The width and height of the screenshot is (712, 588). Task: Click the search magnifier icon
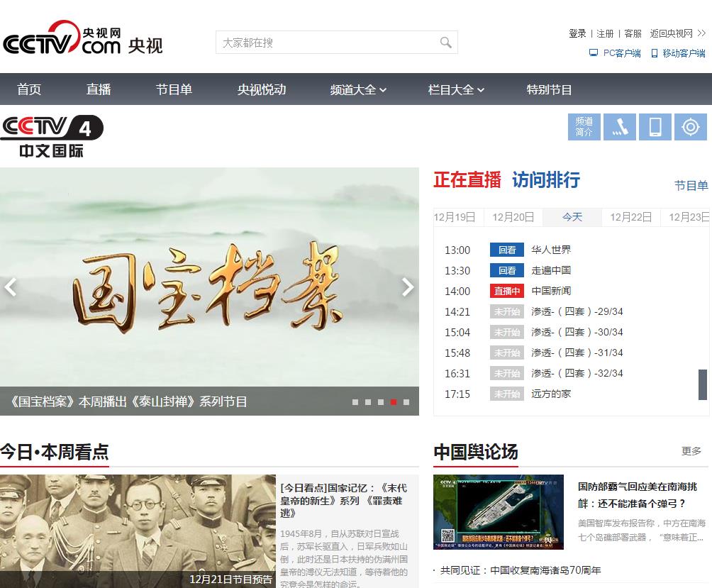(x=446, y=43)
